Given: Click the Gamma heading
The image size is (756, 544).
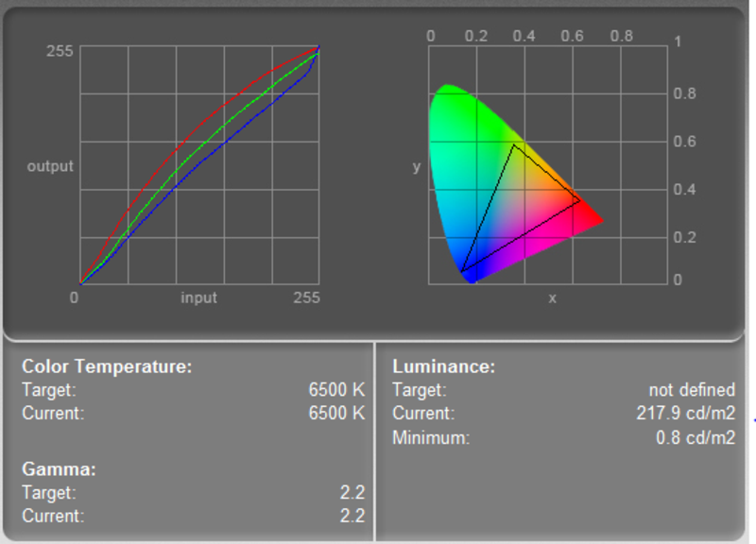Looking at the screenshot, I should pyautogui.click(x=59, y=469).
